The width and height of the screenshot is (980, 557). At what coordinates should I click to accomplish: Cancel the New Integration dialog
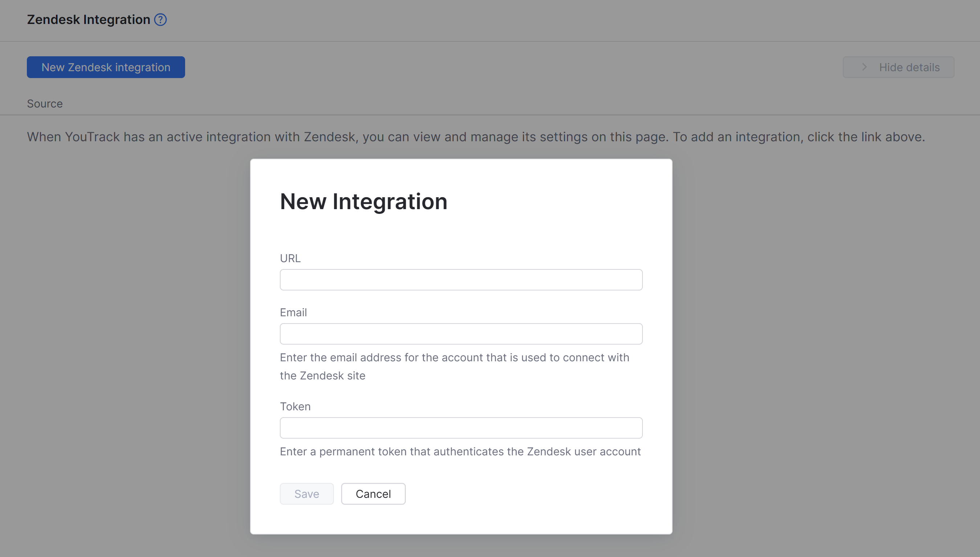pyautogui.click(x=373, y=493)
